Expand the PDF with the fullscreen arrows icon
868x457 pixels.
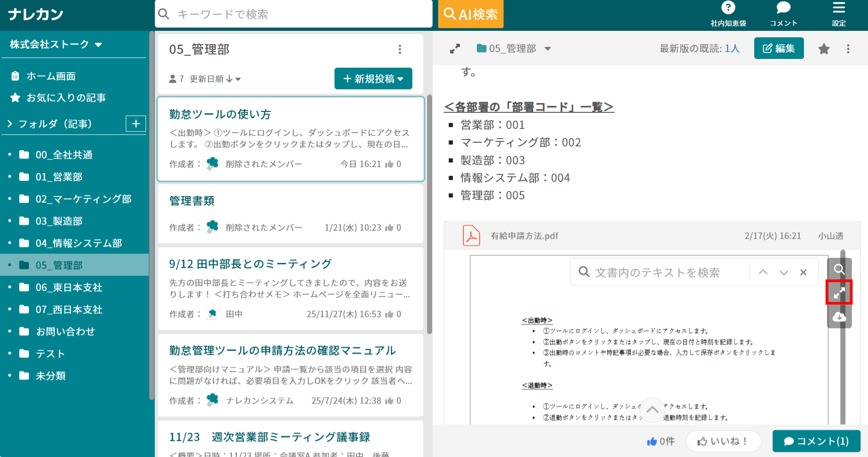pyautogui.click(x=839, y=293)
